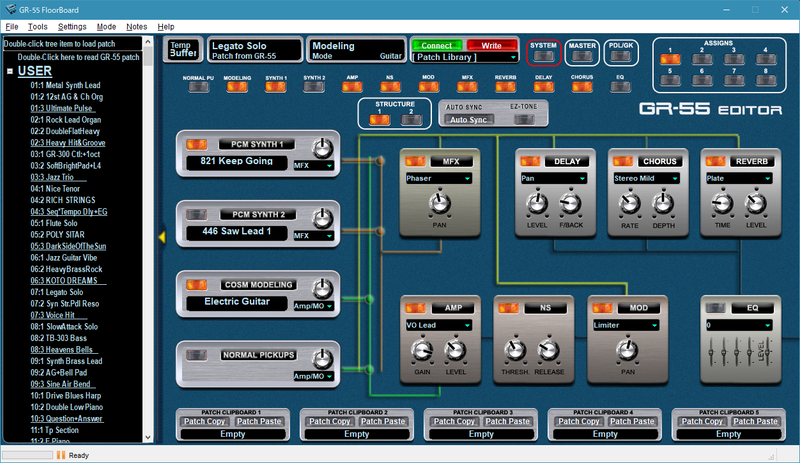Click Patch Paste in Clipboard 3
The height and width of the screenshot is (463, 800).
click(x=507, y=421)
